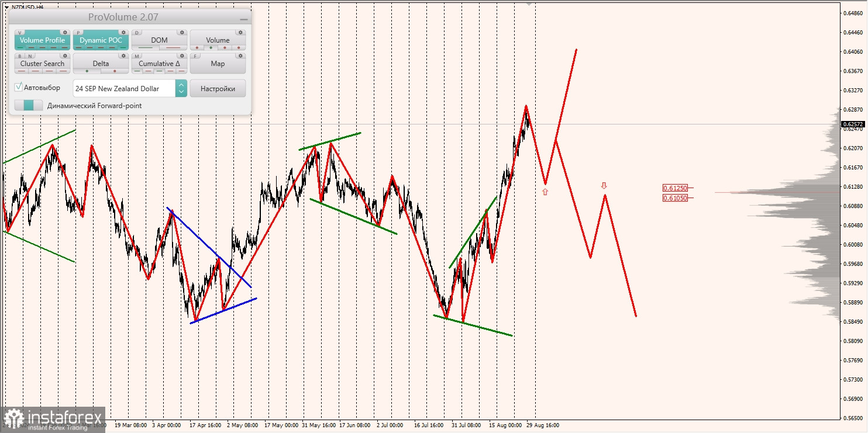
Task: Click the V hotkey tag on Volume Profile
Action: (x=20, y=33)
